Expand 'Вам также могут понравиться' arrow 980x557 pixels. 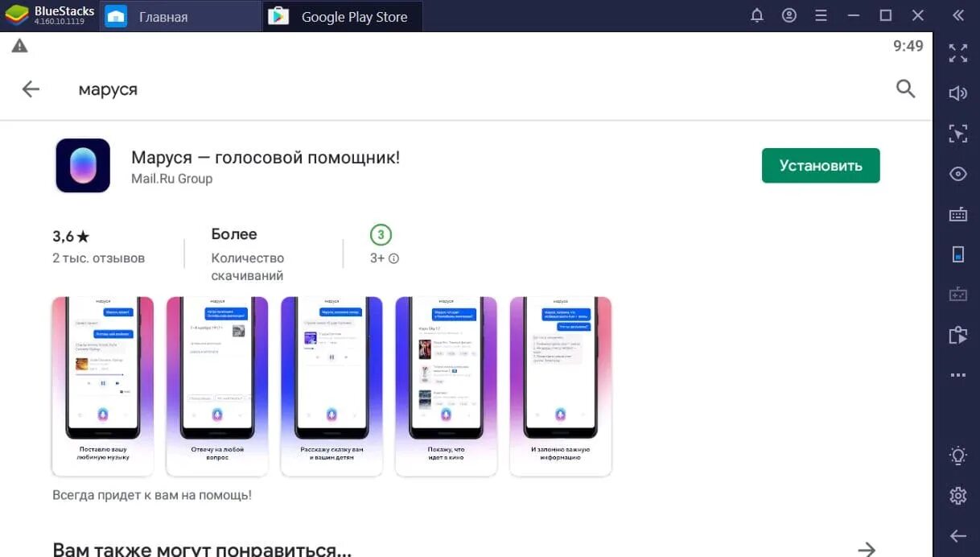[867, 549]
